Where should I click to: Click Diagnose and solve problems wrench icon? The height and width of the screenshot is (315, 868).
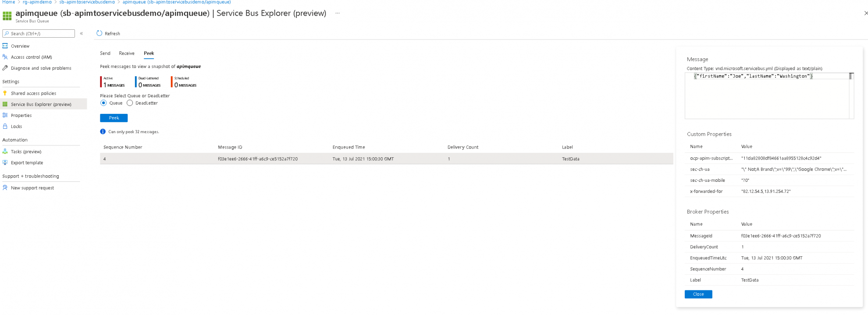click(5, 68)
